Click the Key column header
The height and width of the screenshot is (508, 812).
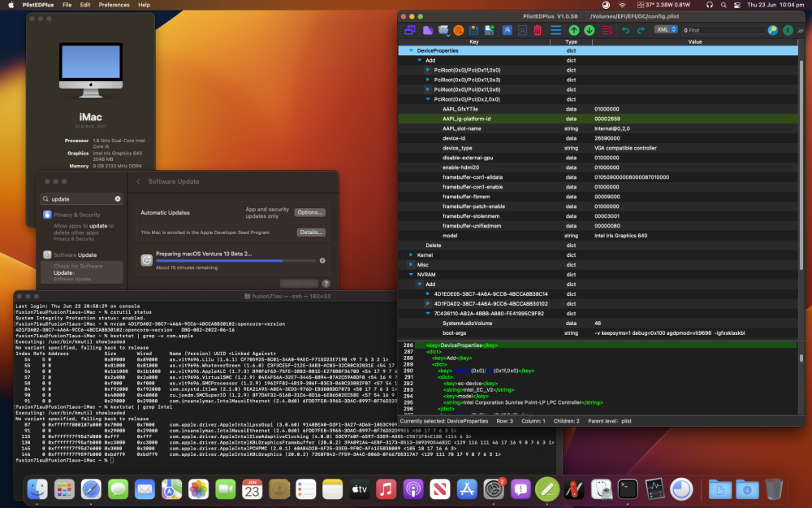pos(474,41)
